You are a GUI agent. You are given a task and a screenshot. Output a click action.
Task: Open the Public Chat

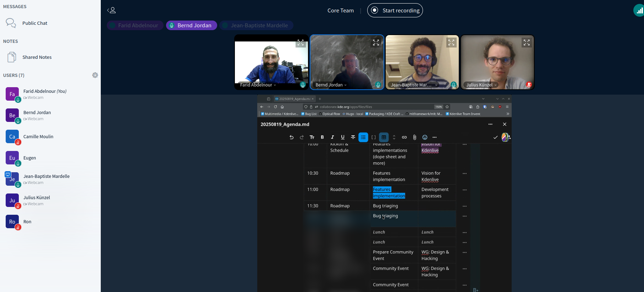click(x=34, y=23)
